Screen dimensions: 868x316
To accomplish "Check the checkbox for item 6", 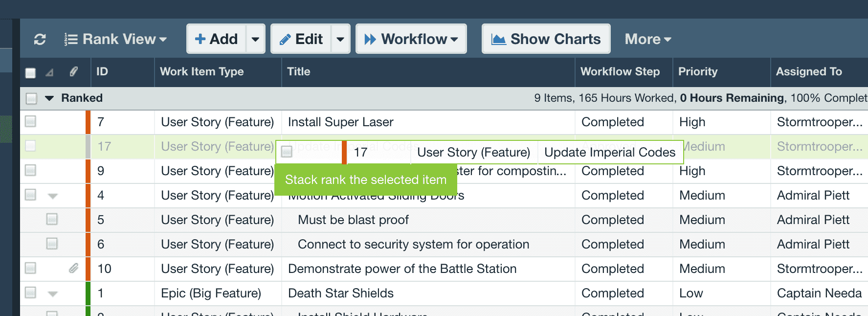I will 52,244.
